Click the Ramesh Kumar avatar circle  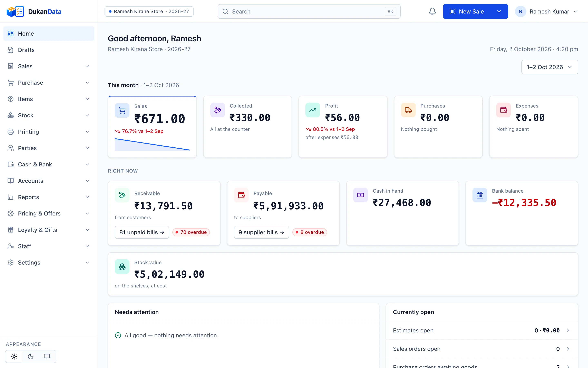click(520, 11)
